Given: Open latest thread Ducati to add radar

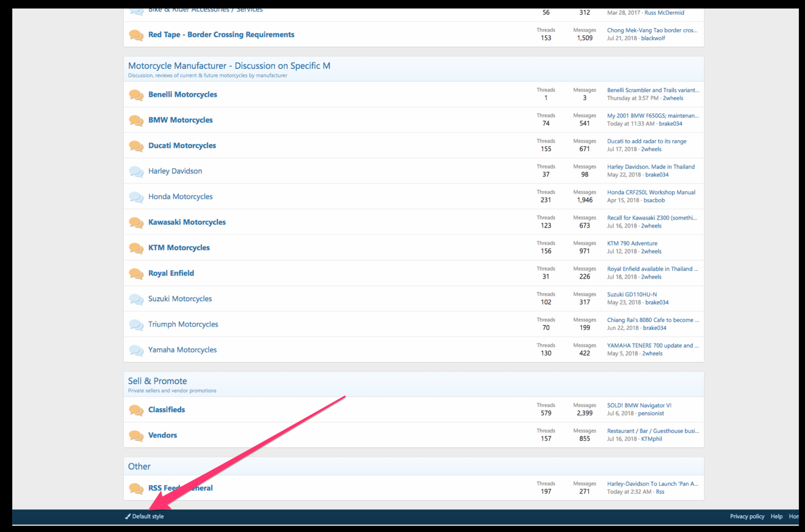Looking at the screenshot, I should coord(647,141).
